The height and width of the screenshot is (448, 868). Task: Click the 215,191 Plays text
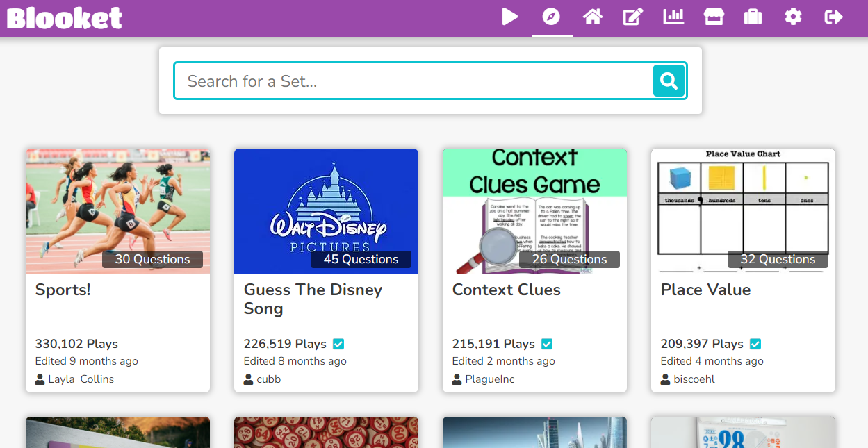[493, 344]
